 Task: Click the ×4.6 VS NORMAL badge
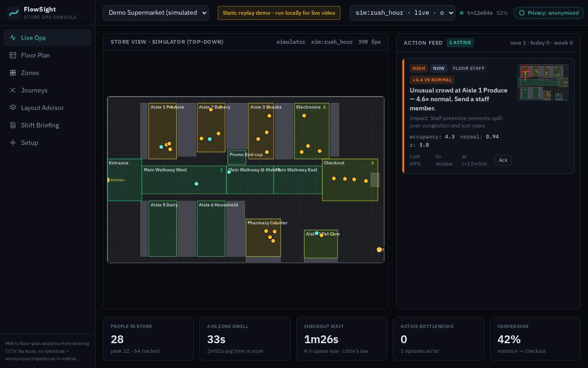[432, 80]
